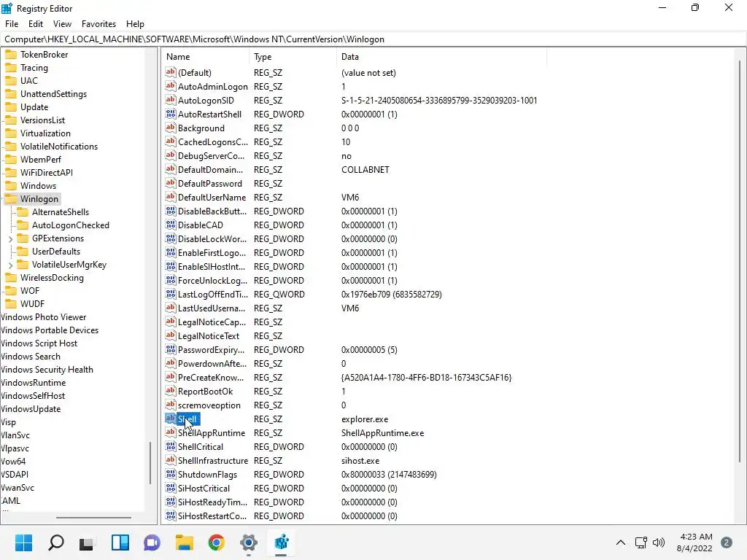Image resolution: width=747 pixels, height=560 pixels.
Task: Open clock and date flyout
Action: click(694, 542)
